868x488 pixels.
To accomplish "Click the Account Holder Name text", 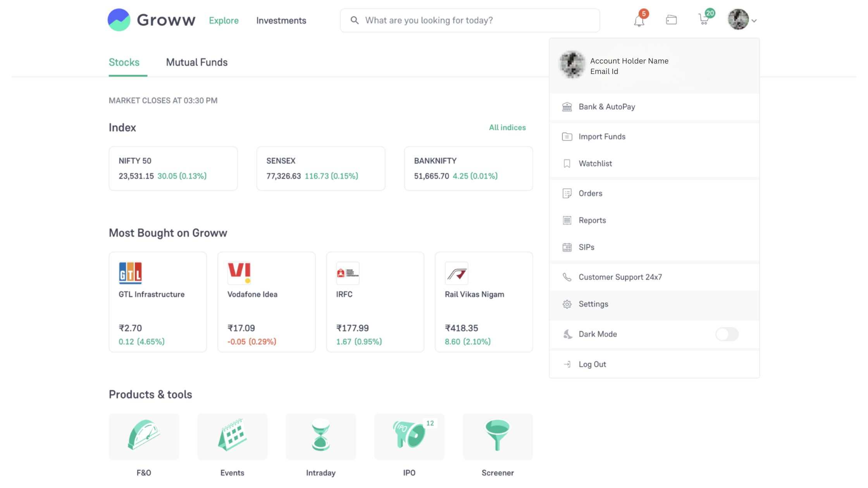I will [629, 61].
